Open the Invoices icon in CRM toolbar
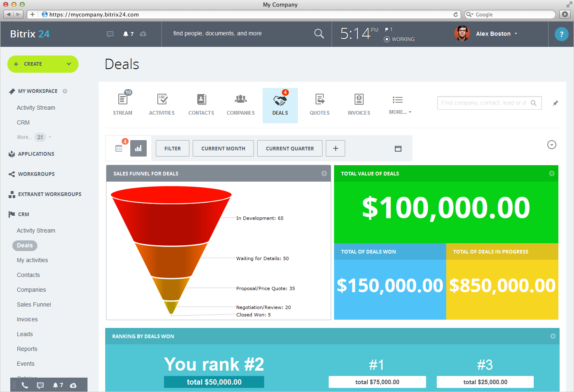This screenshot has width=574, height=392. point(359,99)
